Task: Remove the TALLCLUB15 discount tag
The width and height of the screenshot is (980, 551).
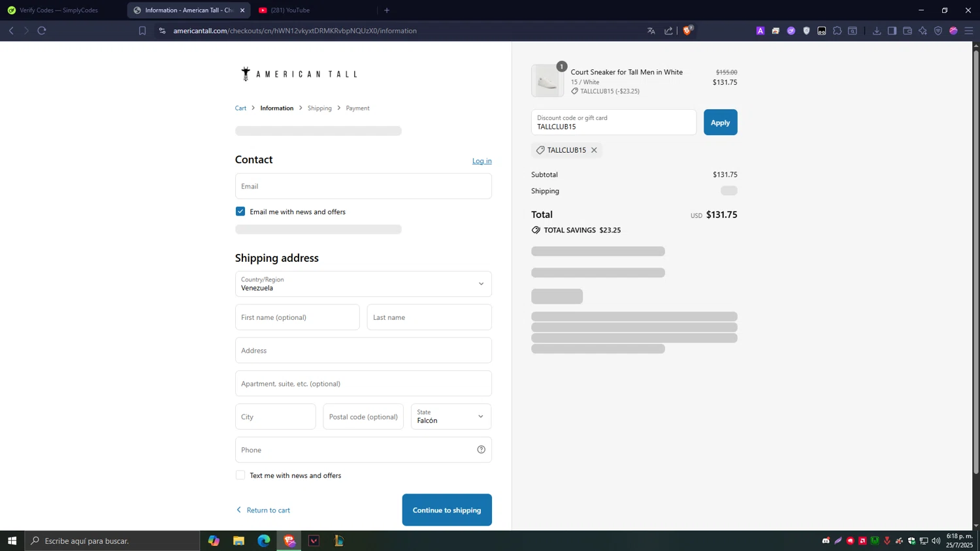Action: tap(594, 150)
